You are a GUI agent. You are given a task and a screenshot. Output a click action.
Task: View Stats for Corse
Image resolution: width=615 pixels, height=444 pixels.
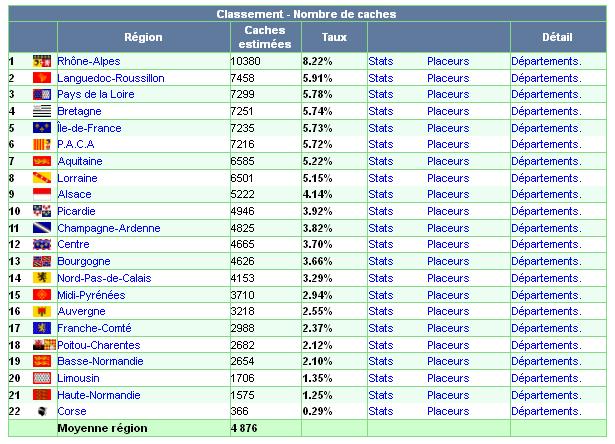coord(380,411)
